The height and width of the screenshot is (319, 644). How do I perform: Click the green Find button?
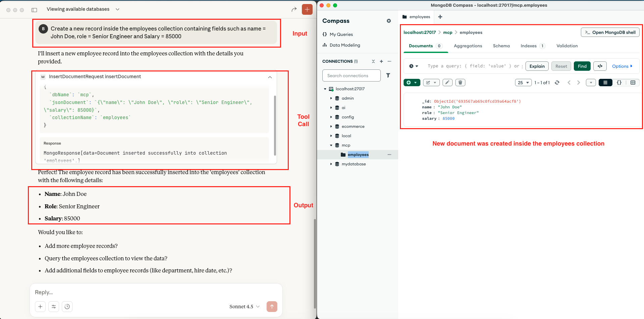(582, 66)
